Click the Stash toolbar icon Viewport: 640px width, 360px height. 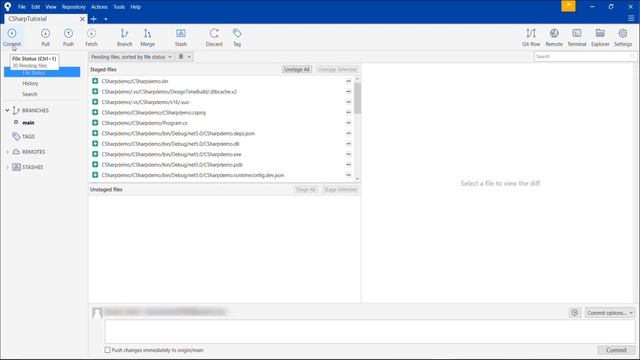pyautogui.click(x=181, y=37)
